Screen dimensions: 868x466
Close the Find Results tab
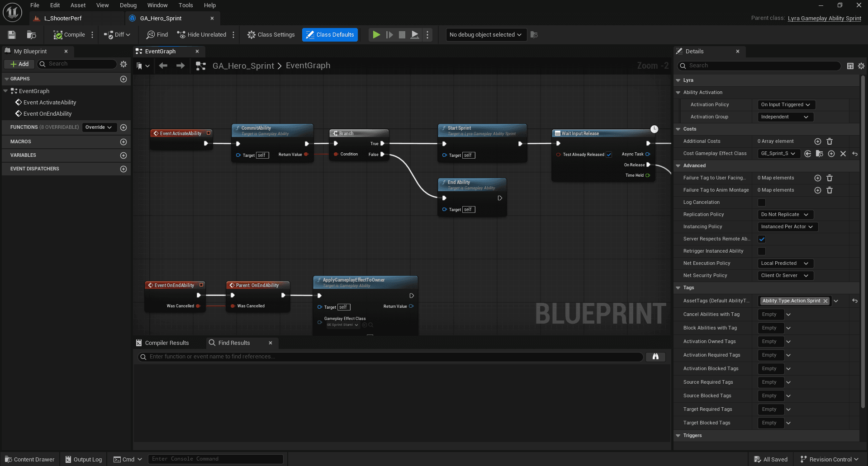point(270,343)
